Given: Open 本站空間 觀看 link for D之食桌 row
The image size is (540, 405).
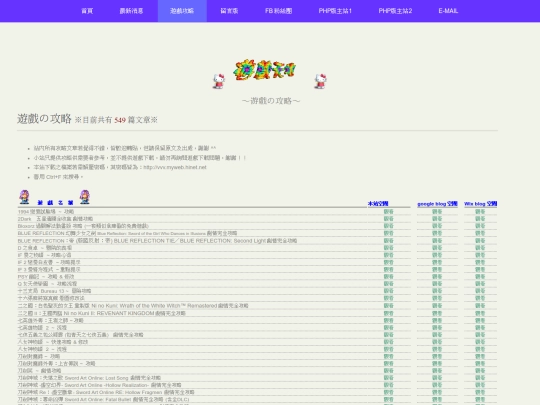Looking at the screenshot, I should 388,248.
